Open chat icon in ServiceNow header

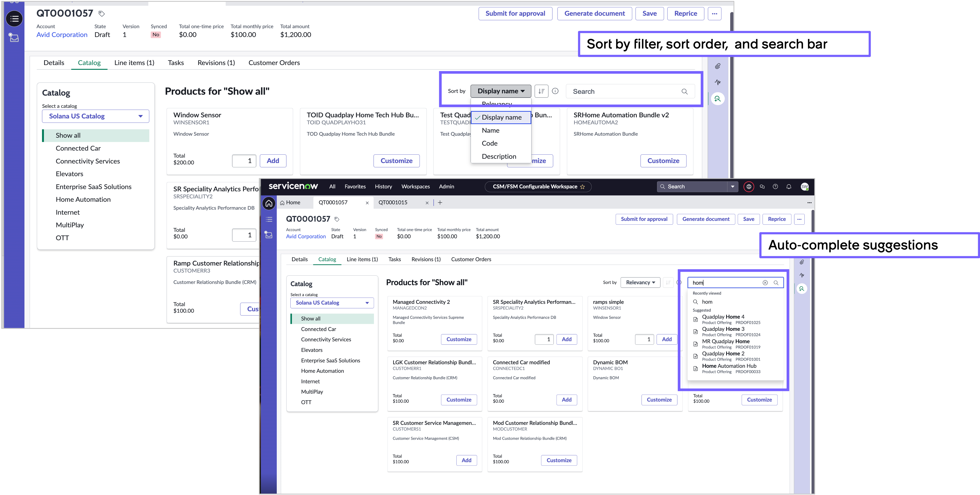click(762, 187)
